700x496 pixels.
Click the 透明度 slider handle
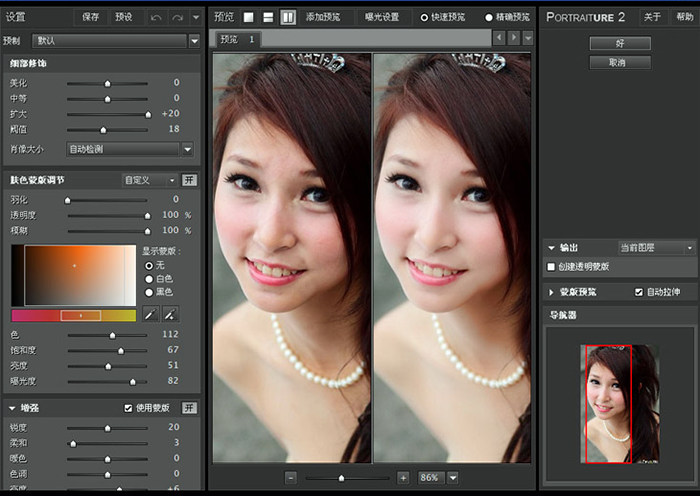147,216
